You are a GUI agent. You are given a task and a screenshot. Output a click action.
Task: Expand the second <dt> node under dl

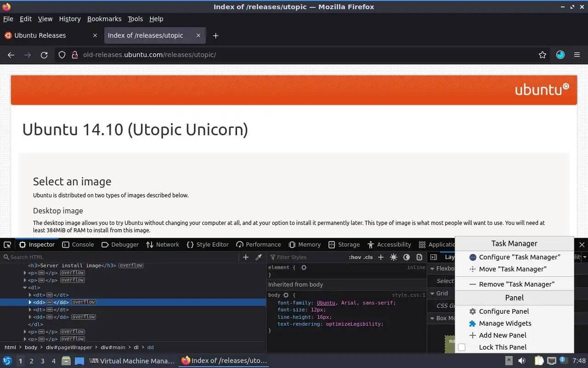pos(30,310)
